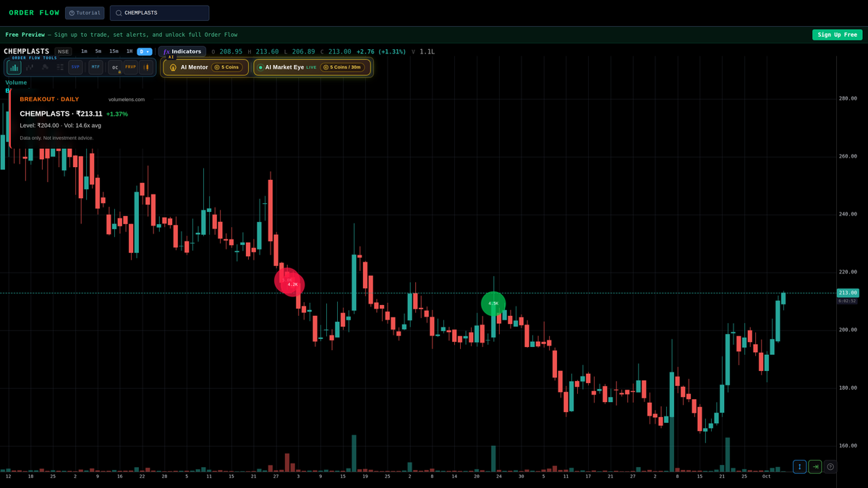Start AI Market Eye live
The width and height of the screenshot is (868, 488).
point(312,67)
